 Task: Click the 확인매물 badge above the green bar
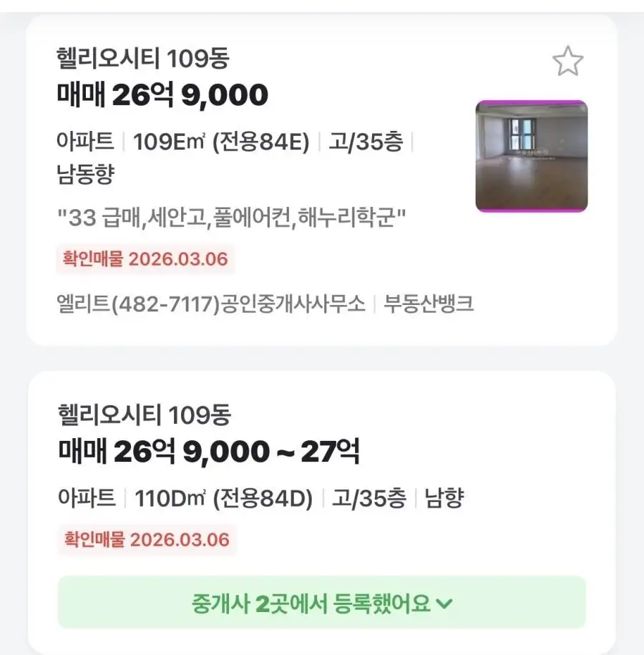pyautogui.click(x=147, y=538)
